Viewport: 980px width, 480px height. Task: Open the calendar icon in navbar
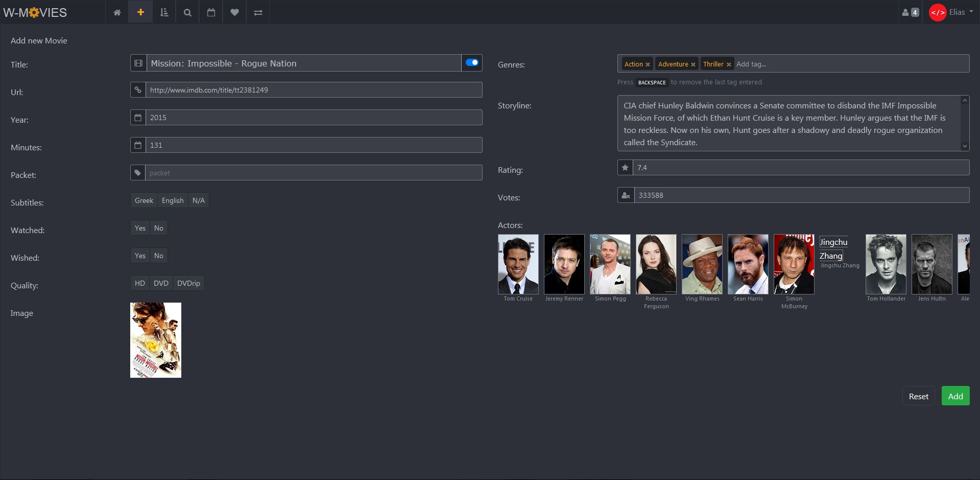point(211,12)
